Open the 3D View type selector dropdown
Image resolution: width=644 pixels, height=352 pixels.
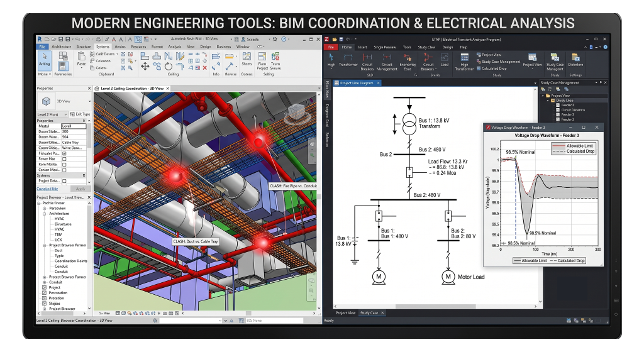[x=89, y=101]
